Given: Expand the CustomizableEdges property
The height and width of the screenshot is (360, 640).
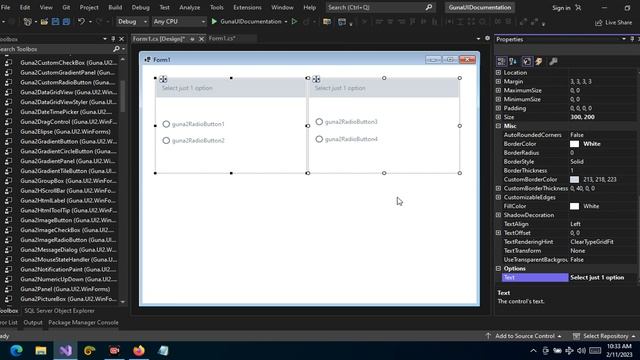Looking at the screenshot, I should [498, 198].
